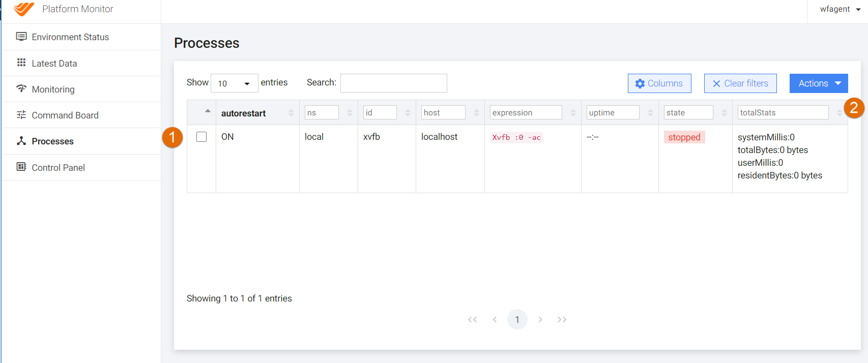Go to the previous page
Screen dimensions: 868x363
pyautogui.click(x=495, y=319)
